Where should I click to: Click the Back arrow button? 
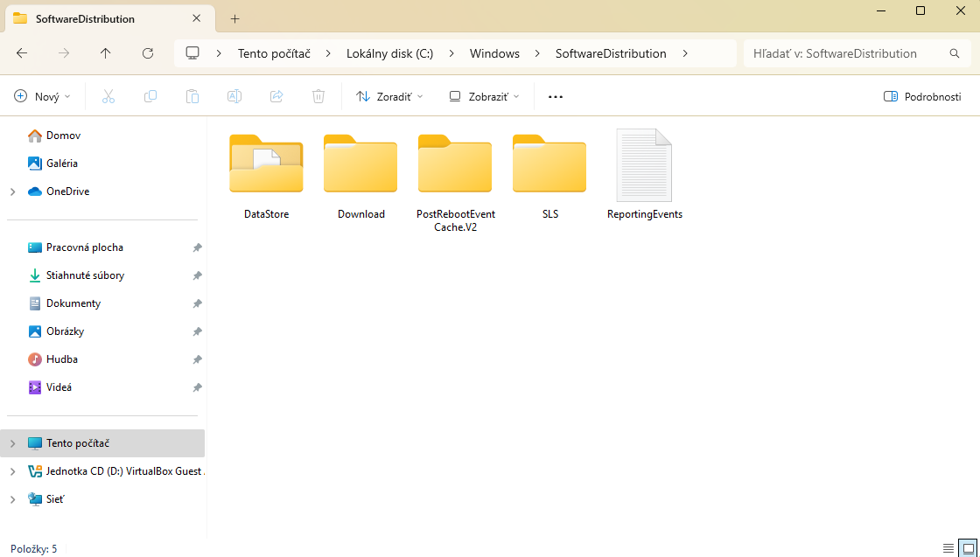22,53
